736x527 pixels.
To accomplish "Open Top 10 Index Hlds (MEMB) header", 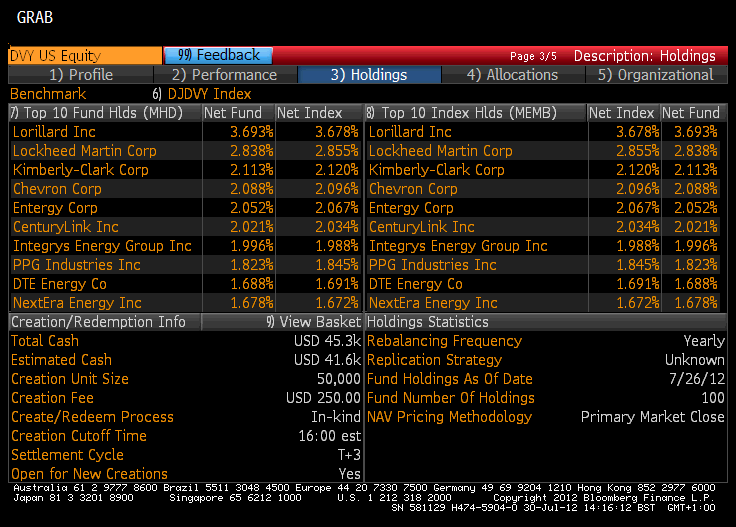I will [476, 113].
